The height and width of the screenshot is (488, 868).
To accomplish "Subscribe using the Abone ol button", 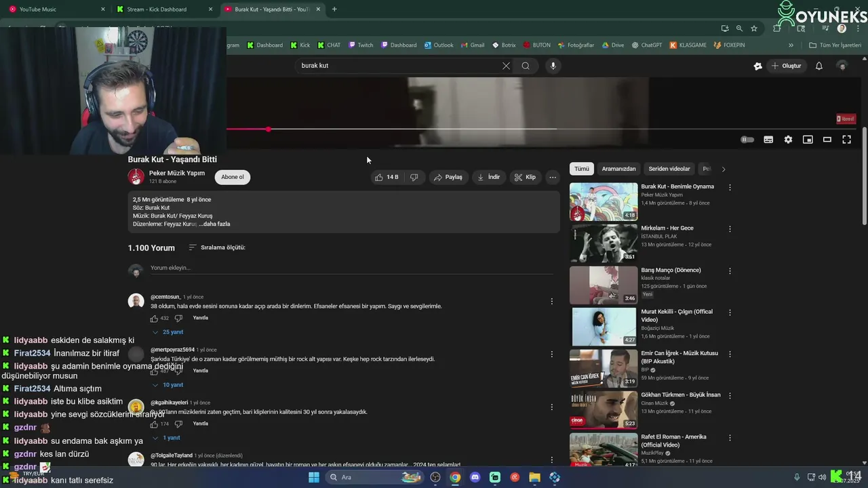I will point(232,177).
